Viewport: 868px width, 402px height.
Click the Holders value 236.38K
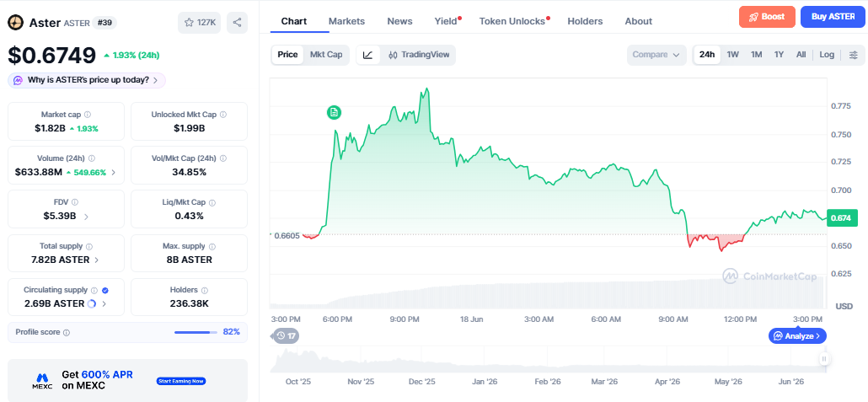(189, 303)
